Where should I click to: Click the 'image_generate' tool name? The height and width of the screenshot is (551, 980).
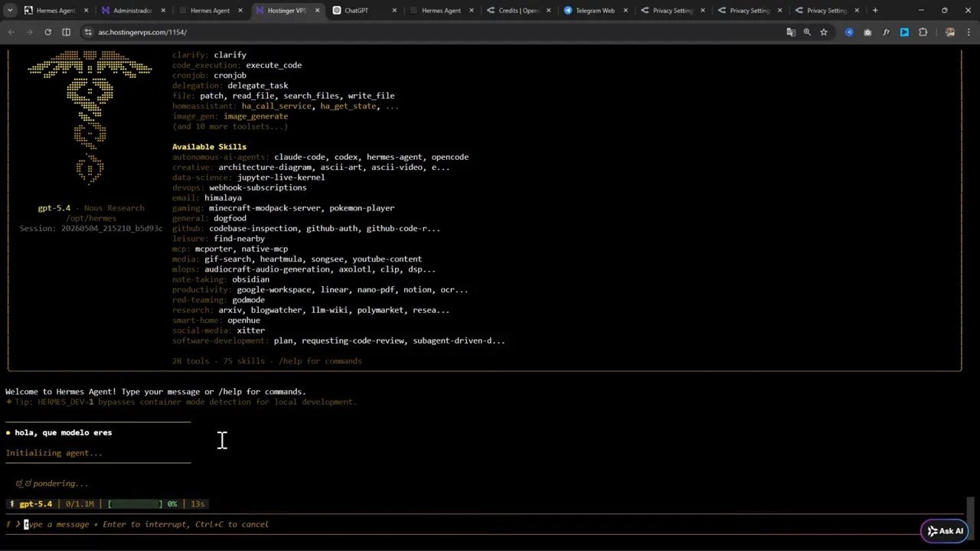(x=256, y=116)
